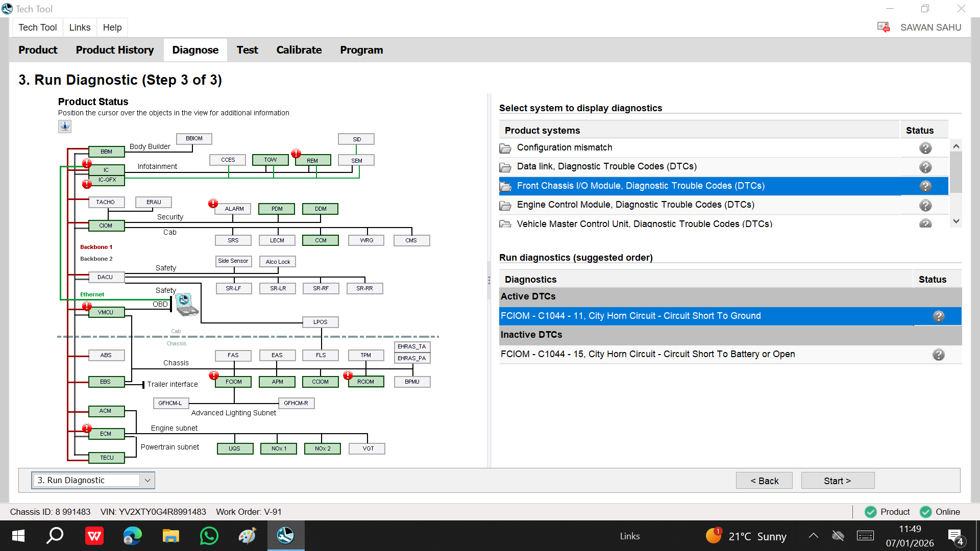Click the ECM node in the diagram
Viewport: 980px width, 551px height.
106,434
